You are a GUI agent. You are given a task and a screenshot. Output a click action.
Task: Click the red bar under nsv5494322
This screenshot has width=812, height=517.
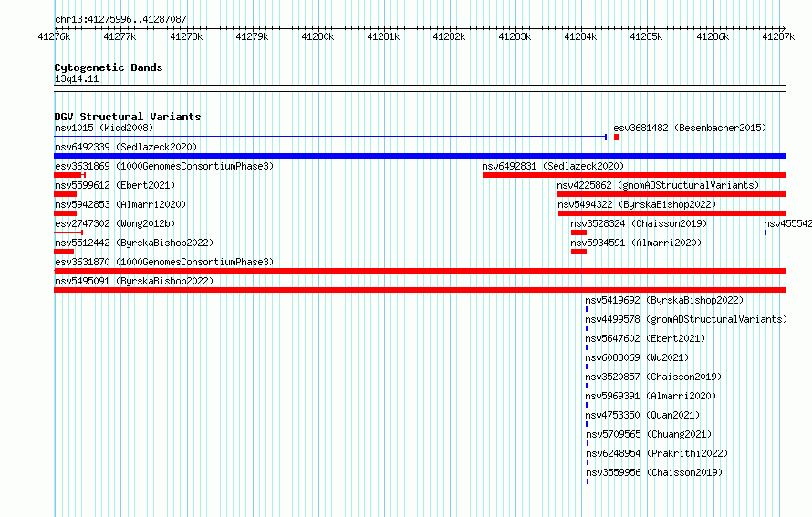(672, 213)
